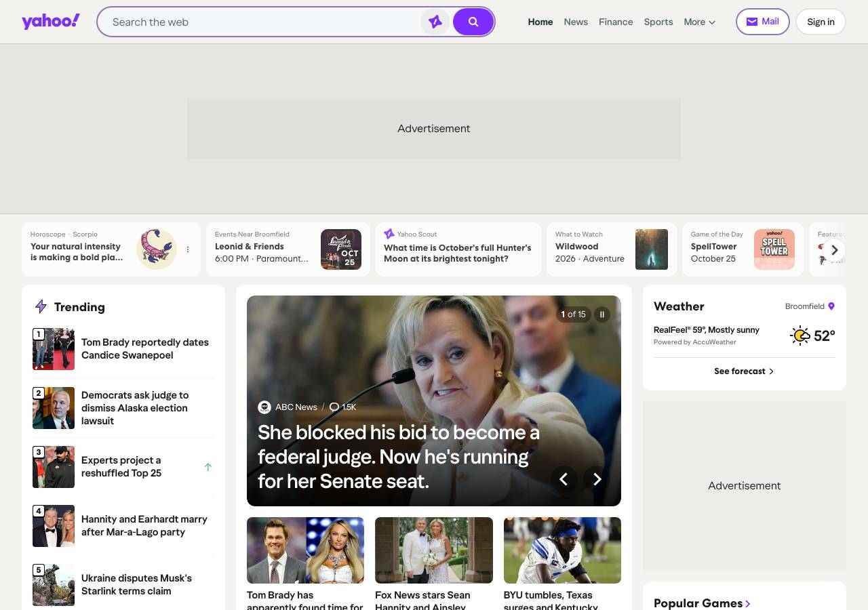
Task: Click the purple magnifier search button
Action: pos(473,22)
